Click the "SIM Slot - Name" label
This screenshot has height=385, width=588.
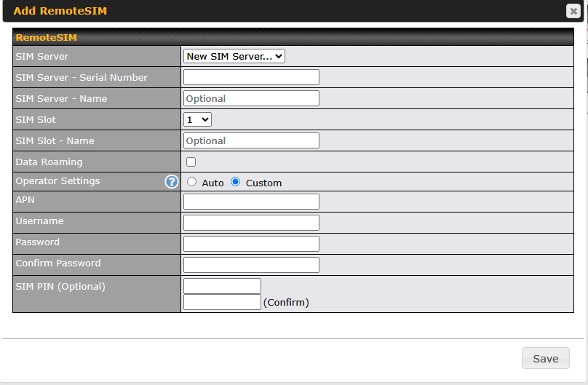pos(55,141)
